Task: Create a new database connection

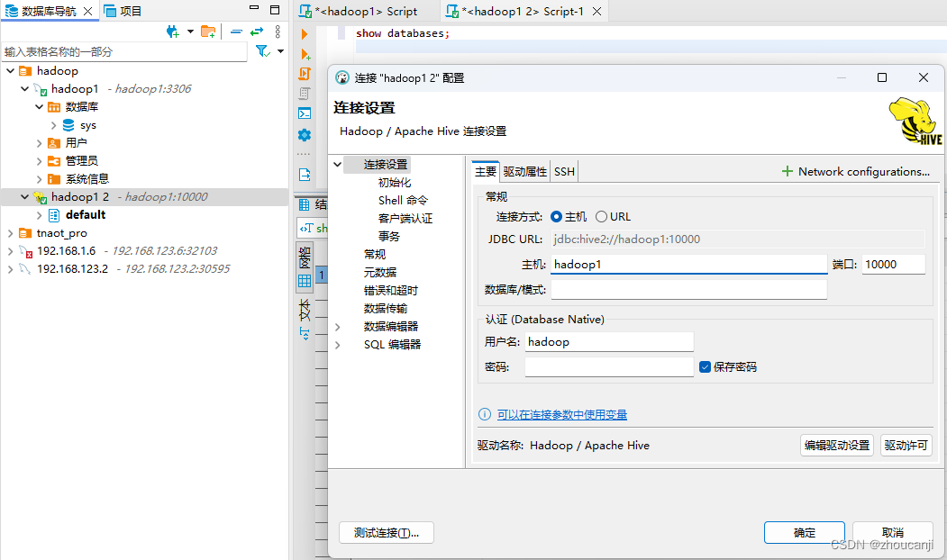Action: pos(172,31)
